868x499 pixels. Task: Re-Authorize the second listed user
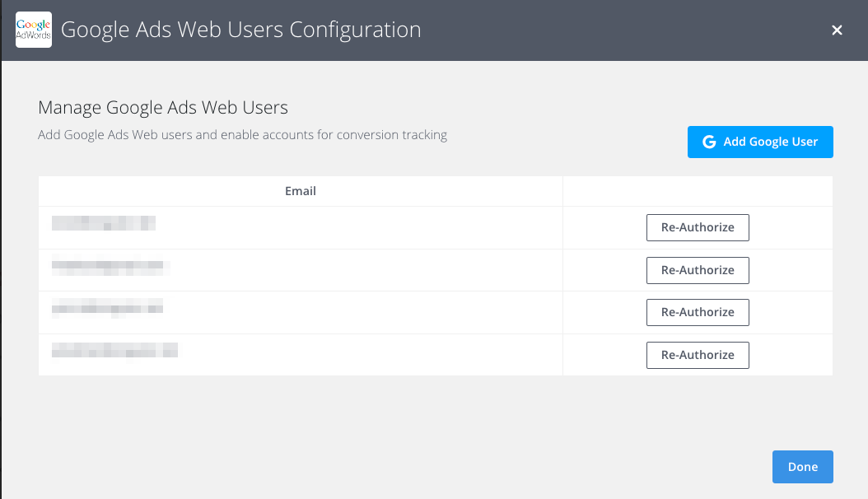pos(698,271)
